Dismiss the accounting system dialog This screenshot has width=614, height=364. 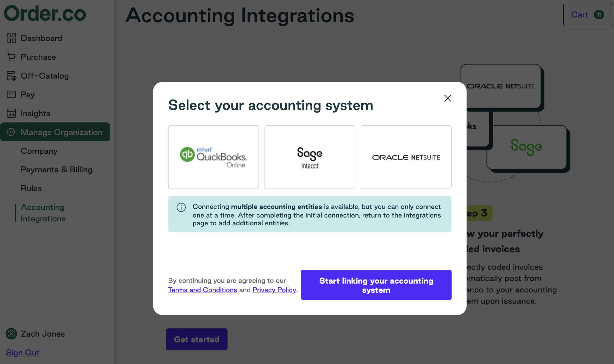tap(447, 98)
